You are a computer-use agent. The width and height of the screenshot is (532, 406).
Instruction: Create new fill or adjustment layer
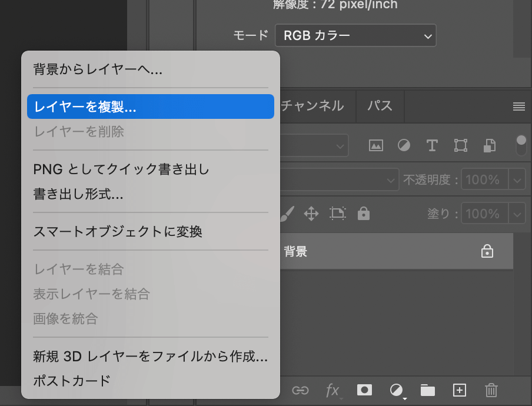(397, 390)
